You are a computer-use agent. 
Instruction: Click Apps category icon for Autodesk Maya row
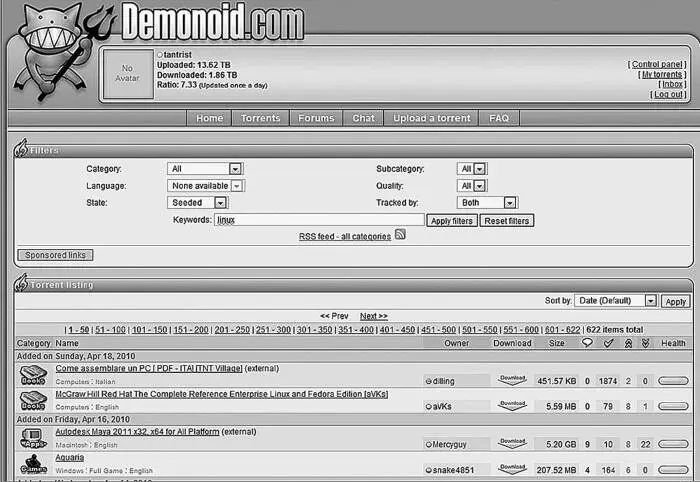[33, 438]
